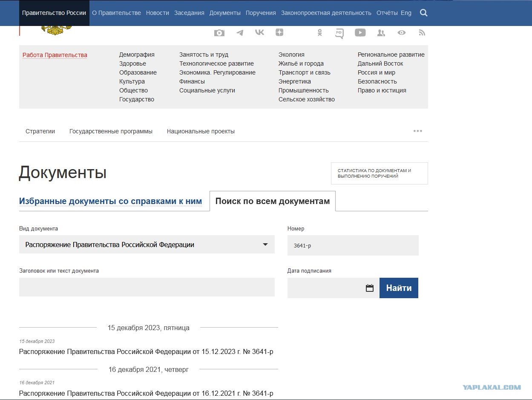Open the order dated 15.12.2023 № 3641-р
The width and height of the screenshot is (532, 400).
146,351
